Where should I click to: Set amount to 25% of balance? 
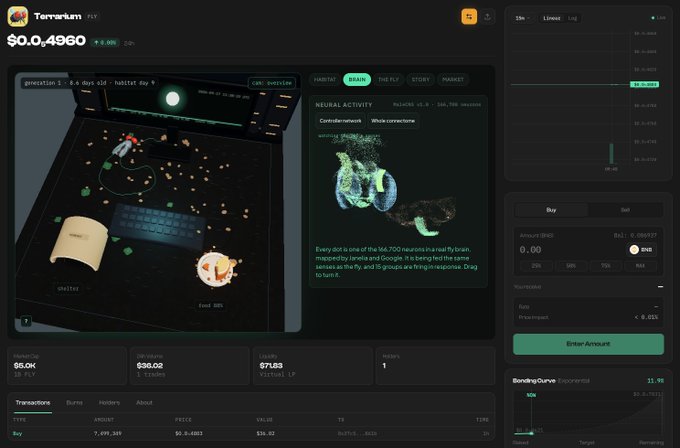click(x=536, y=266)
